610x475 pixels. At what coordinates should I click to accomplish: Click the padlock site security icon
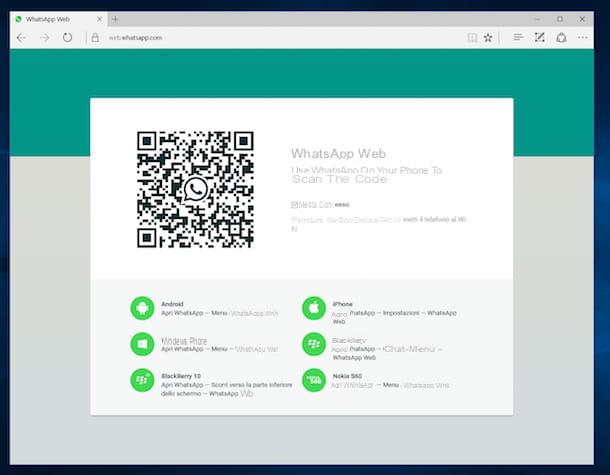pos(95,38)
